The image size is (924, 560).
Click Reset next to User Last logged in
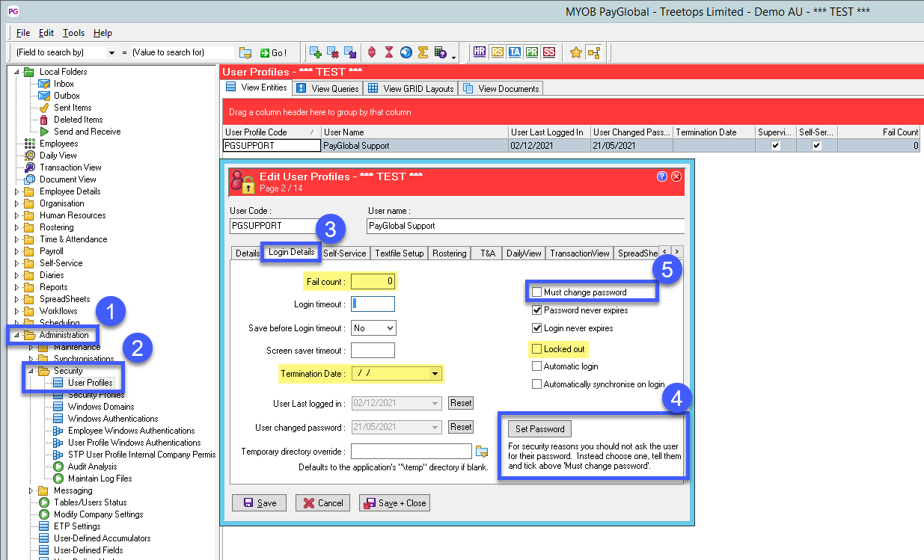pos(461,403)
